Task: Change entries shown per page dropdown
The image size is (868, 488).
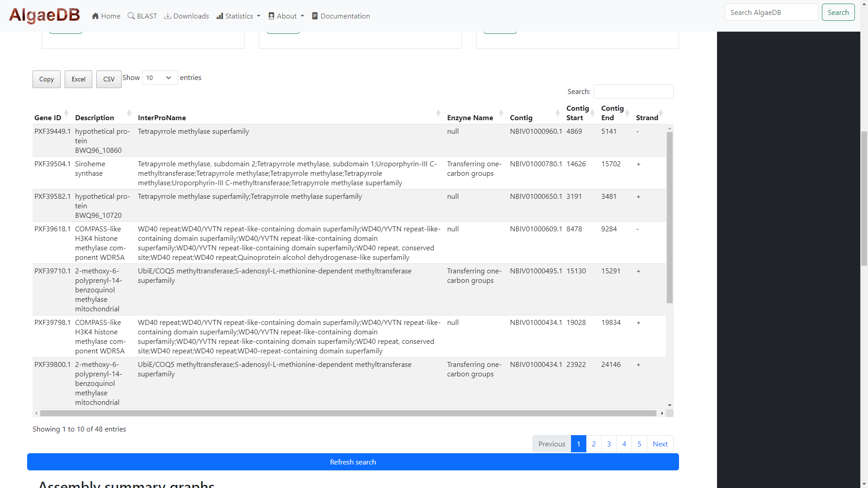Action: 159,77
